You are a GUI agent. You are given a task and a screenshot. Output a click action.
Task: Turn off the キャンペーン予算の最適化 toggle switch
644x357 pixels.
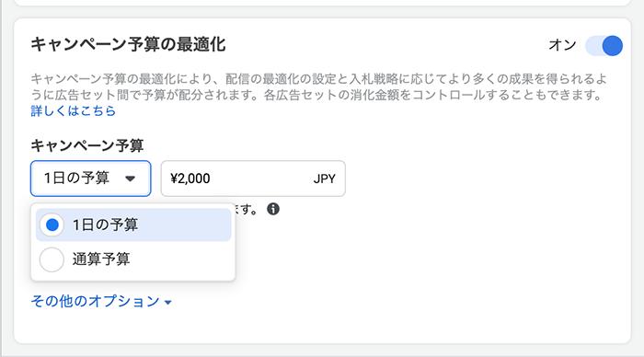(x=604, y=45)
